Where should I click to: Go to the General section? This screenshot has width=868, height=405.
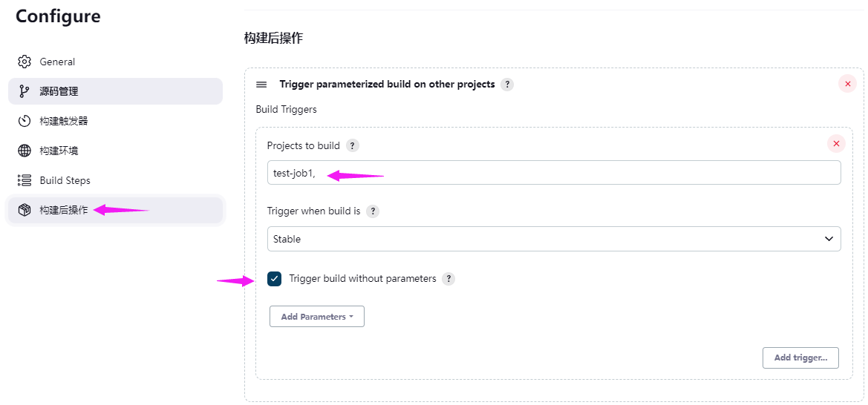[57, 62]
